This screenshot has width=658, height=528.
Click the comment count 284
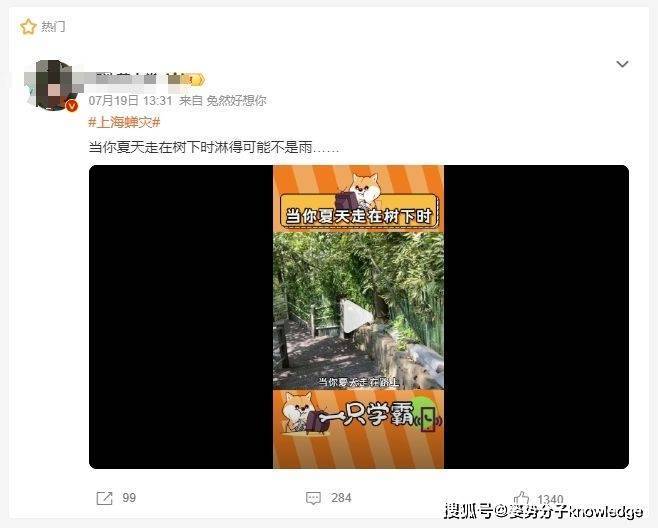[341, 498]
